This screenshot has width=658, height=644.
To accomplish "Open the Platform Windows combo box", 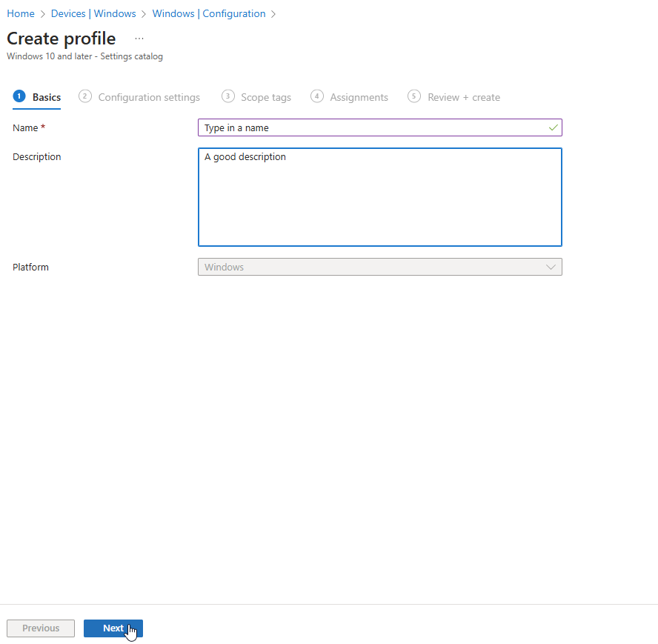I will coord(370,267).
